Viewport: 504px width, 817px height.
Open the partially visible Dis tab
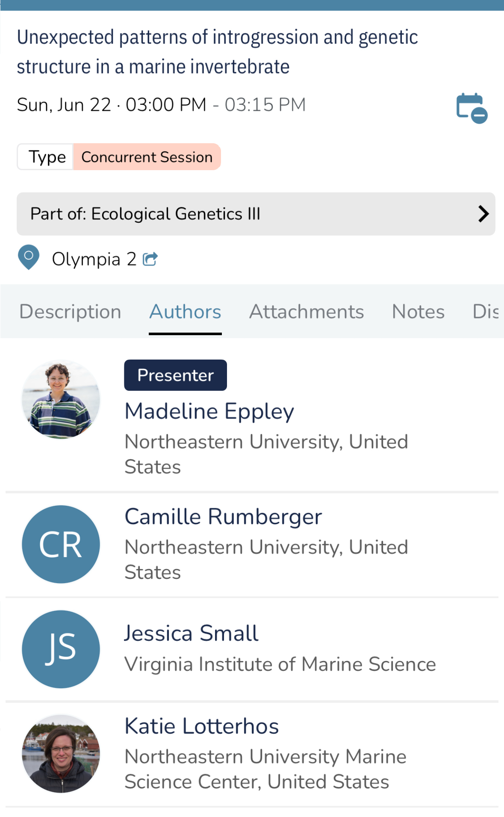tap(486, 312)
